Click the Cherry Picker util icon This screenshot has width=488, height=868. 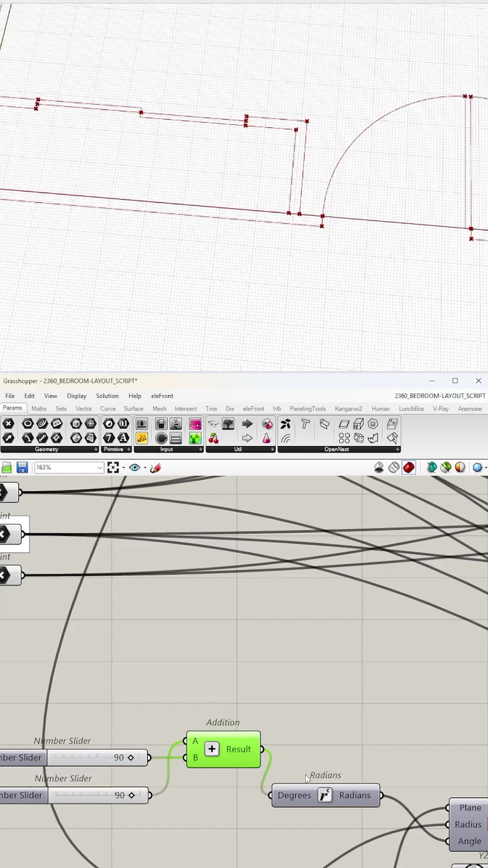[x=214, y=438]
